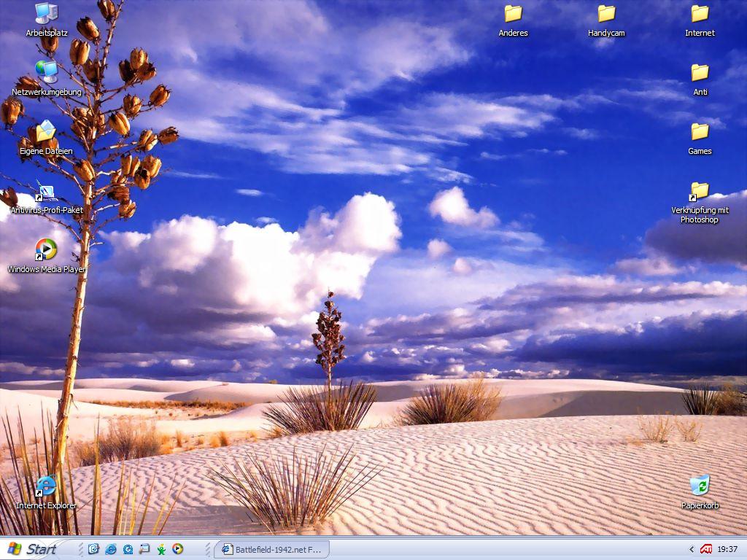
Task: Select the Papierkorb recycle bin
Action: (700, 492)
